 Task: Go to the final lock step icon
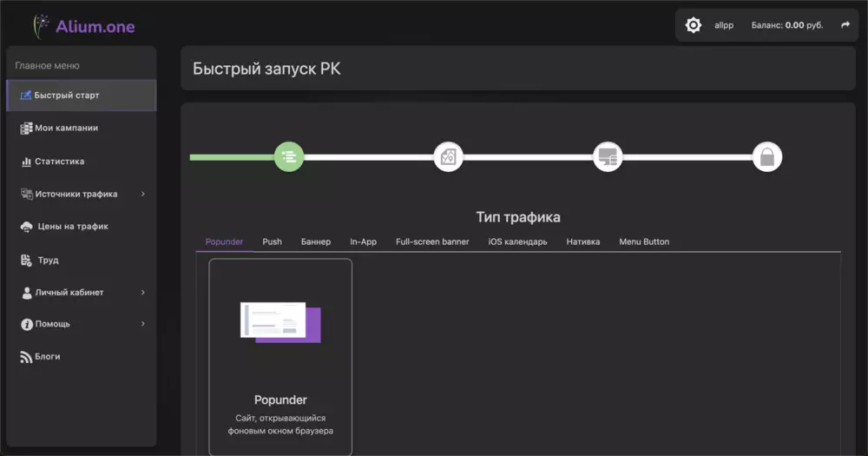(x=766, y=157)
